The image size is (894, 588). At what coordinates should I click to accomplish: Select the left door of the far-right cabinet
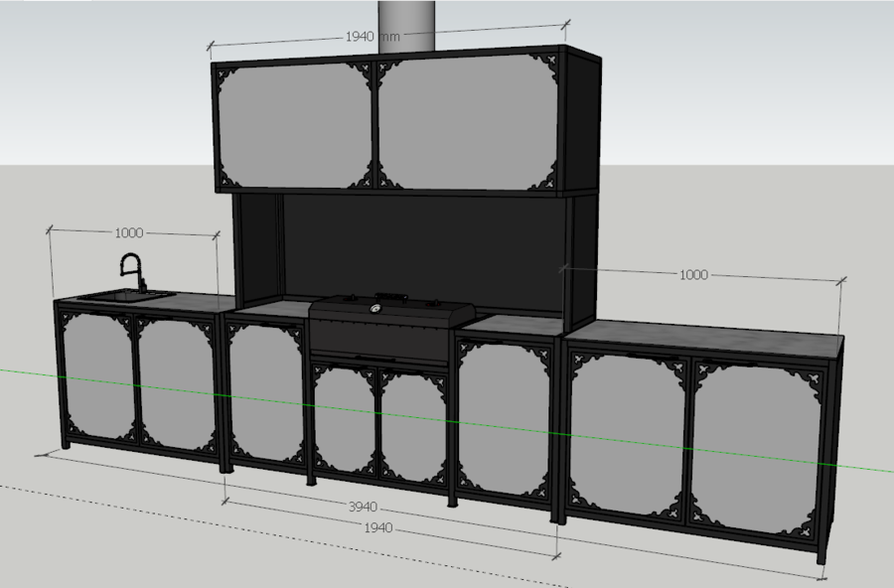coord(630,437)
